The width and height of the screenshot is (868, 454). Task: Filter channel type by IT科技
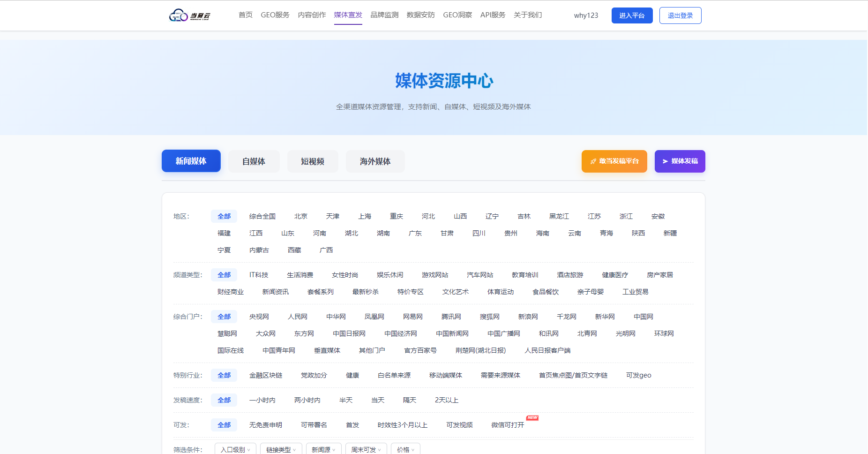259,275
